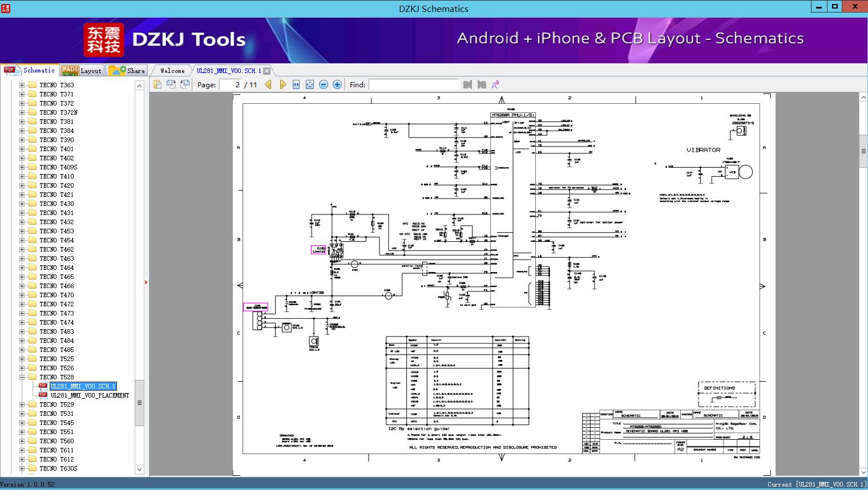This screenshot has width=868, height=490.
Task: Expand the TECNO T401 folder
Action: pyautogui.click(x=22, y=149)
